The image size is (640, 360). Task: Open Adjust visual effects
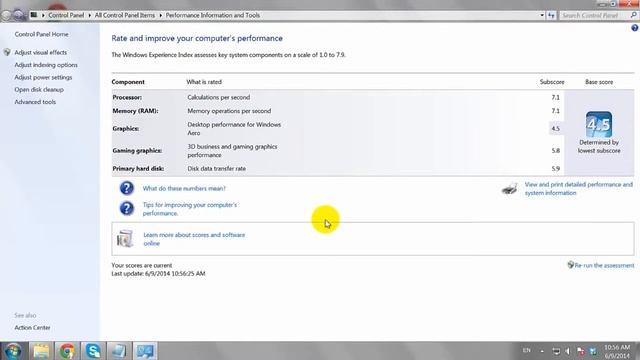point(40,52)
